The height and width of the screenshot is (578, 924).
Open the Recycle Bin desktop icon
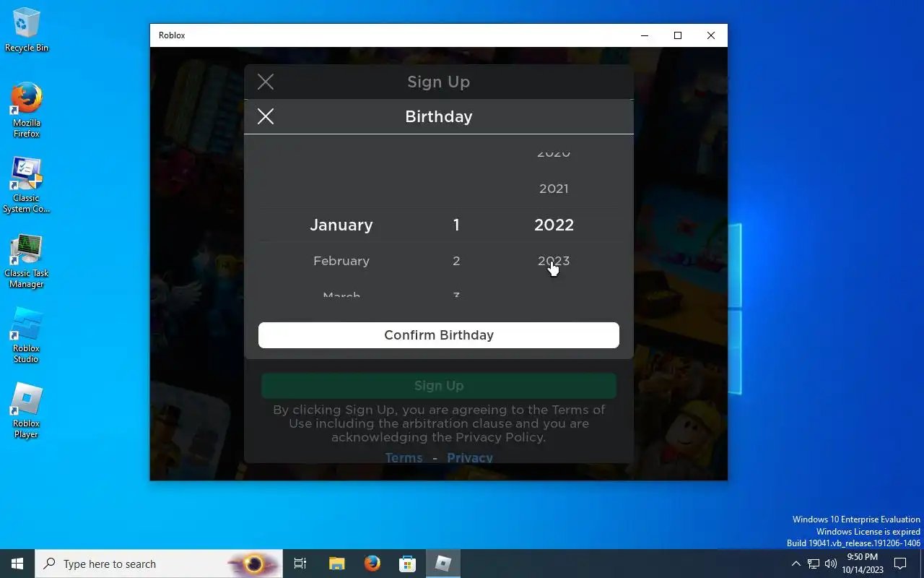pos(27,30)
